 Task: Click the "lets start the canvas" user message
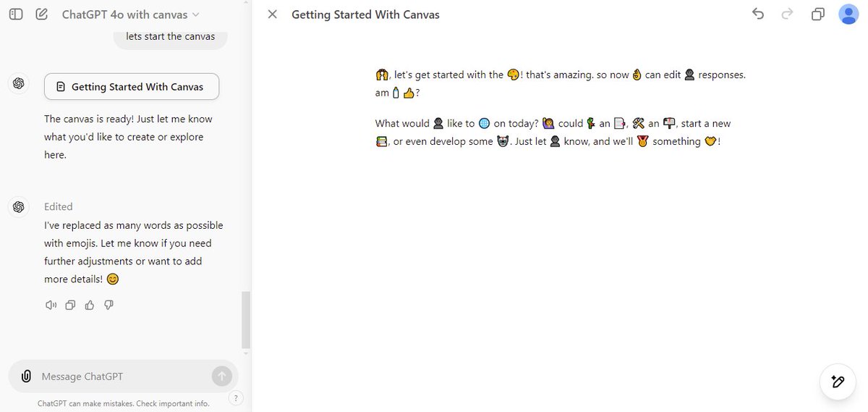(x=170, y=36)
